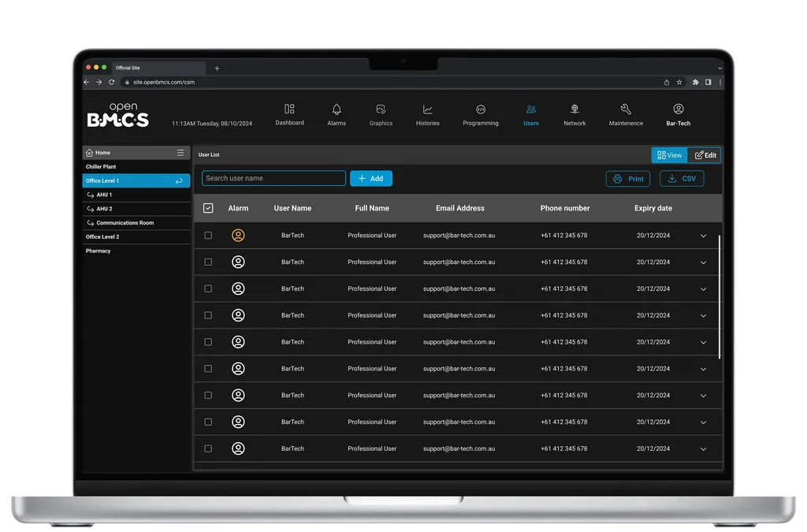Go forward in the browser
The height and width of the screenshot is (532, 807).
99,82
